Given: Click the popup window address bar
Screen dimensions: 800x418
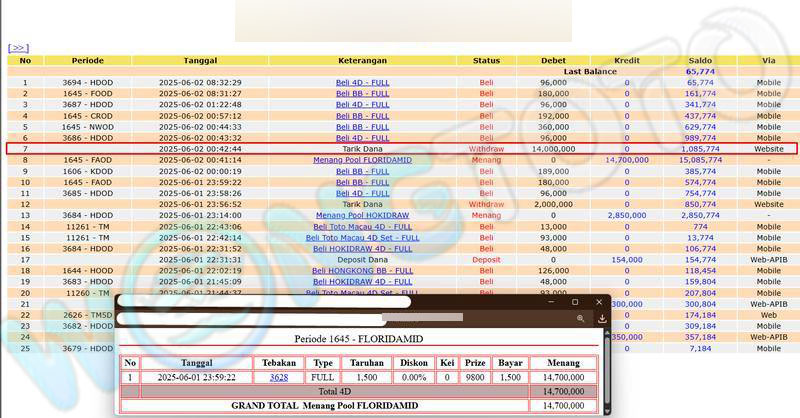Looking at the screenshot, I should tap(350, 319).
